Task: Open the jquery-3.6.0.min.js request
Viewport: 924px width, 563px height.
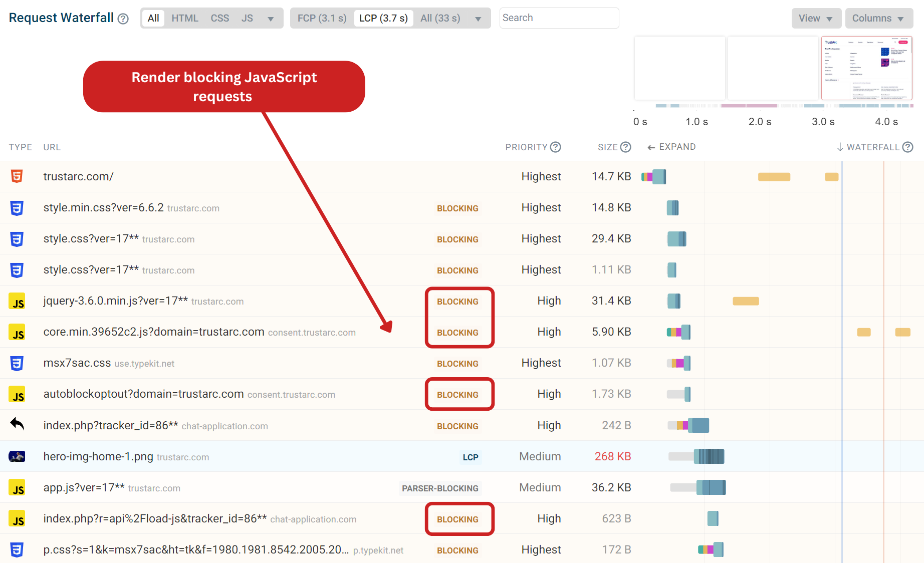Action: tap(462, 301)
